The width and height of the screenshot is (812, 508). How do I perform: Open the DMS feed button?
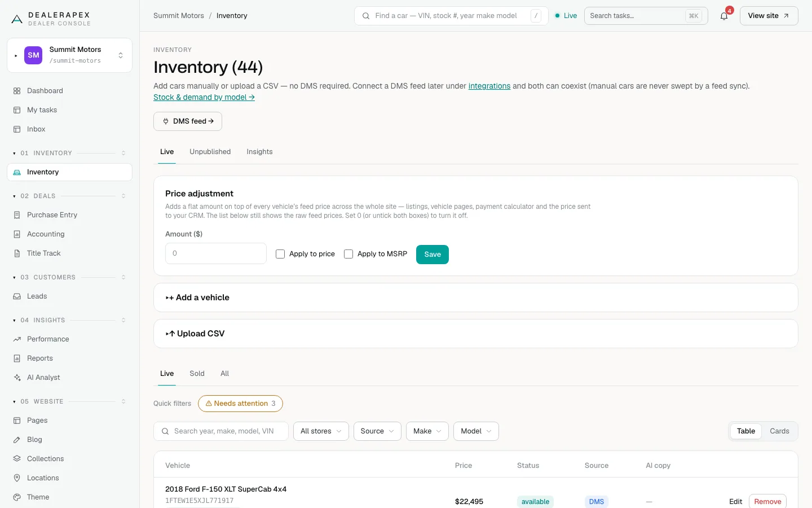188,121
